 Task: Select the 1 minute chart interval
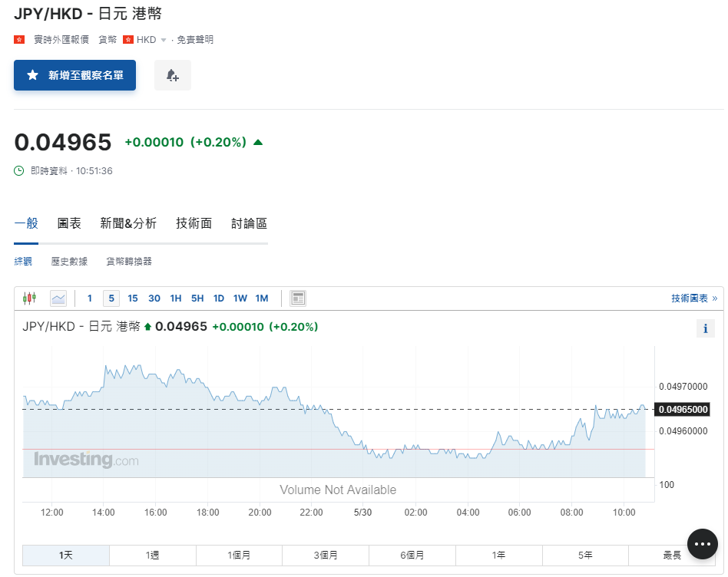click(x=90, y=298)
